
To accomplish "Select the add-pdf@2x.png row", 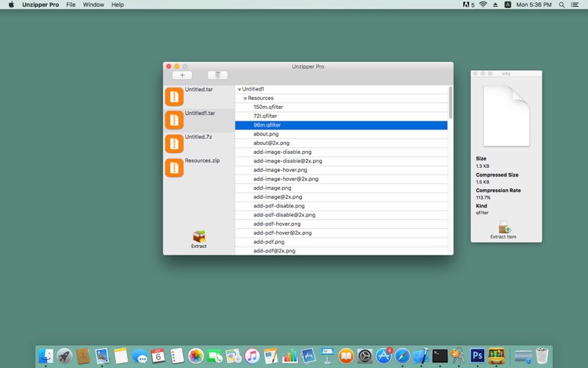I will [341, 251].
